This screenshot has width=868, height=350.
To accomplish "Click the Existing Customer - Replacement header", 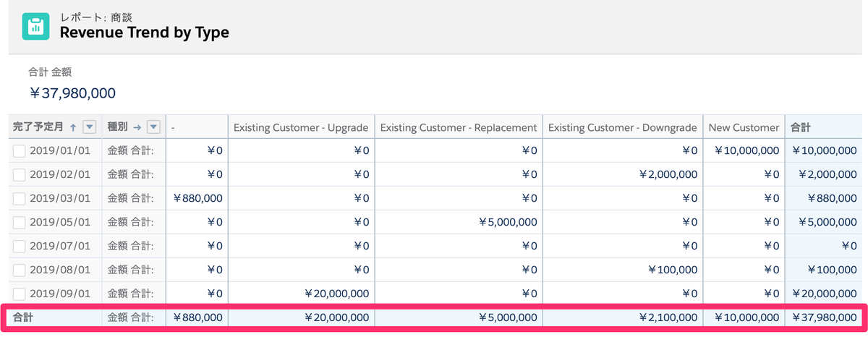I will click(459, 127).
